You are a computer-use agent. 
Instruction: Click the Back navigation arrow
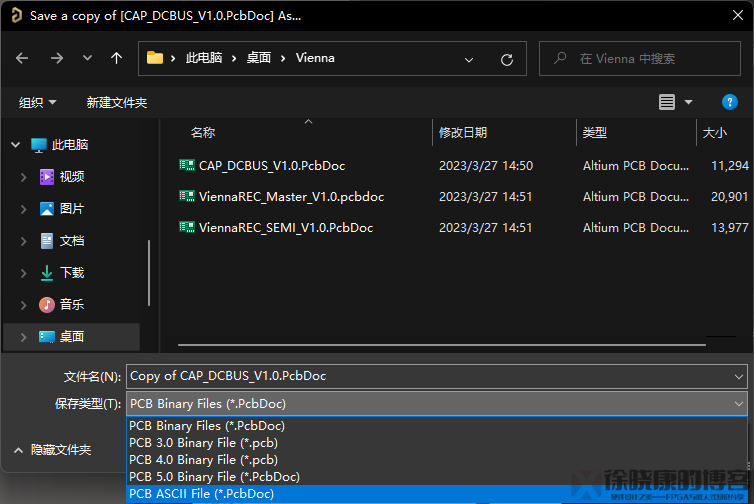click(x=22, y=58)
